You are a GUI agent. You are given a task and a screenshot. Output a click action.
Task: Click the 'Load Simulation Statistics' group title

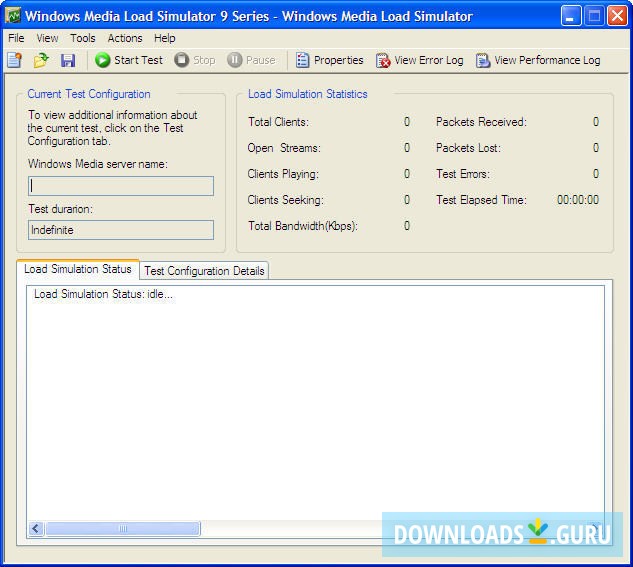[308, 94]
